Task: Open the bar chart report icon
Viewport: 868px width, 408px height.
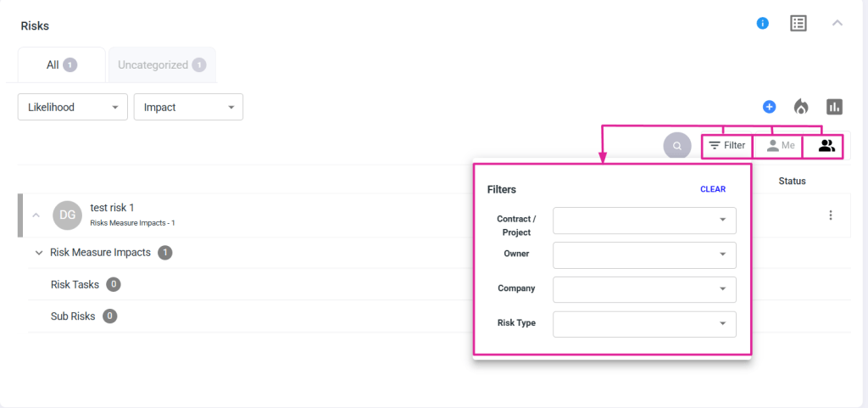Action: 835,107
